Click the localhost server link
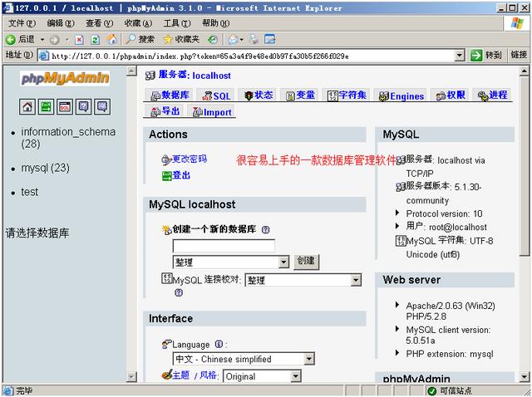Image resolution: width=532 pixels, height=397 pixels. [x=211, y=76]
